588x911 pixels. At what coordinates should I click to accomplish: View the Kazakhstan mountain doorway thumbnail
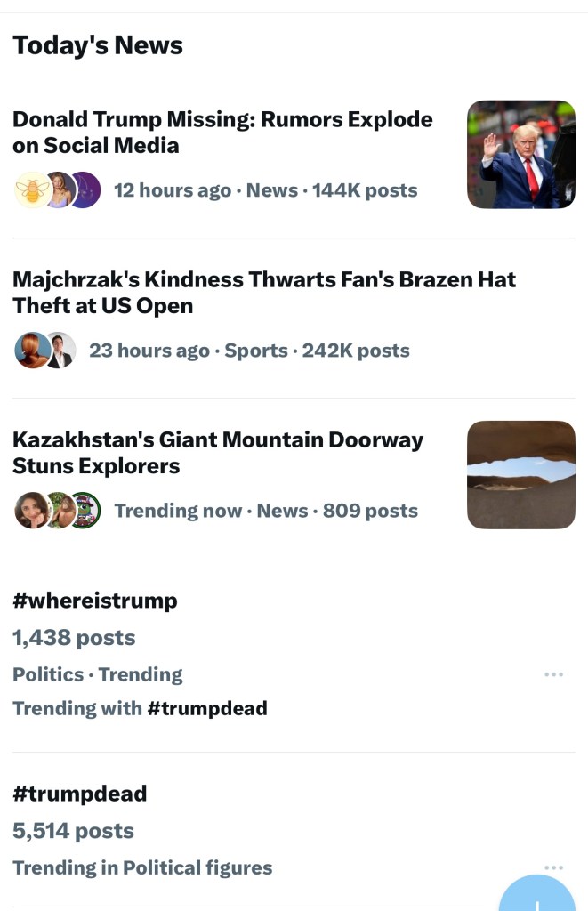(x=520, y=474)
